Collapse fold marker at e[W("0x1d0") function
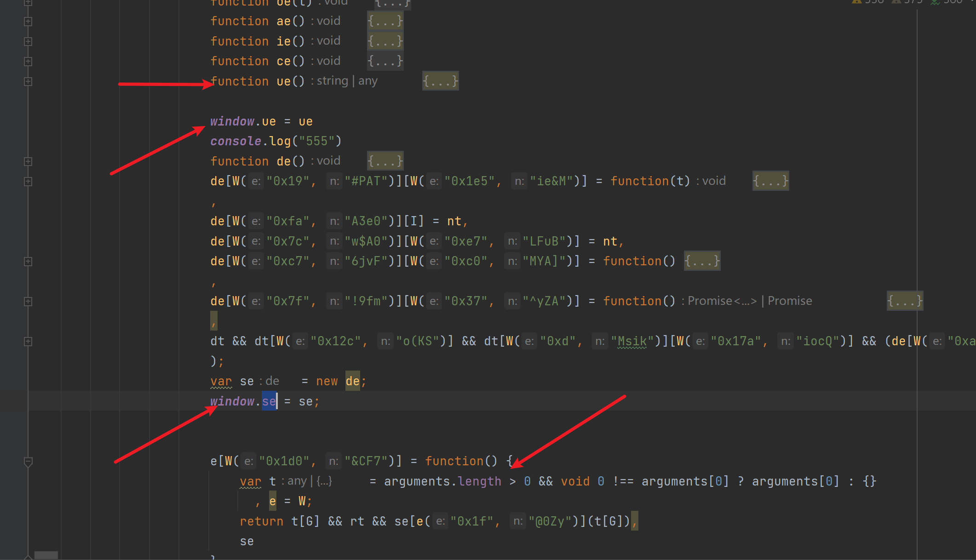The height and width of the screenshot is (560, 976). 28,461
